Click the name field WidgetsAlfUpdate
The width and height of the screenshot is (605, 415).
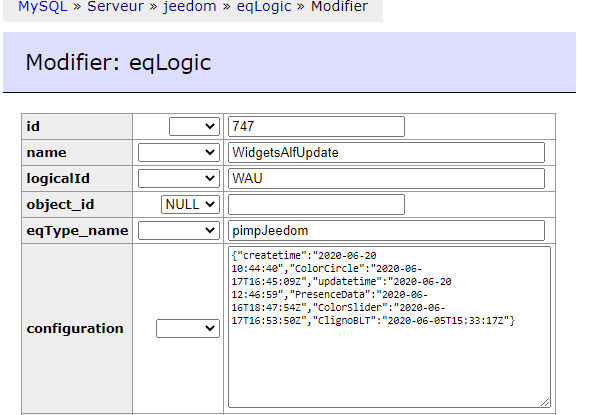(386, 153)
